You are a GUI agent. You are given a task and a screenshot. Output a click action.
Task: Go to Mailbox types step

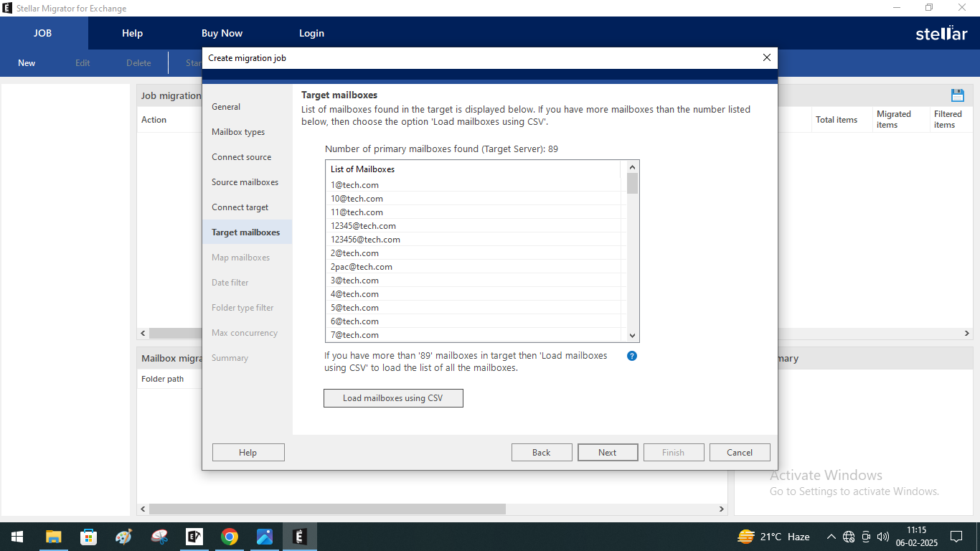(x=238, y=132)
